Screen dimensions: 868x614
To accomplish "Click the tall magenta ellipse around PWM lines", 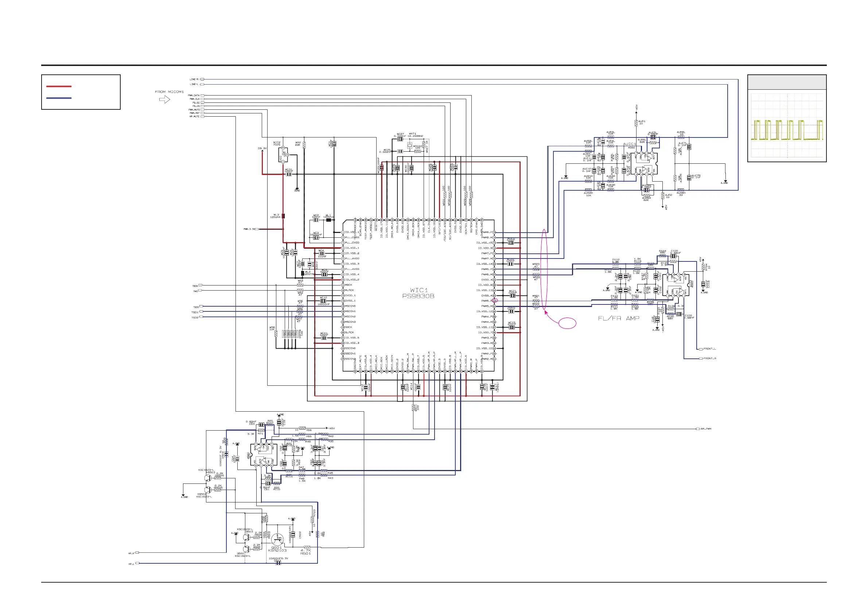I will click(x=544, y=269).
